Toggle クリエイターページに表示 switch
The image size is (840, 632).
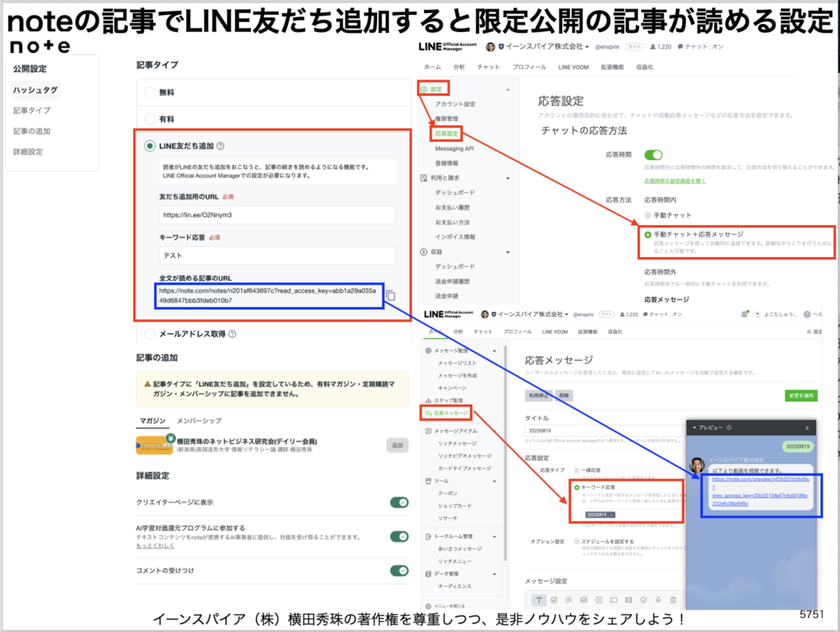(399, 502)
